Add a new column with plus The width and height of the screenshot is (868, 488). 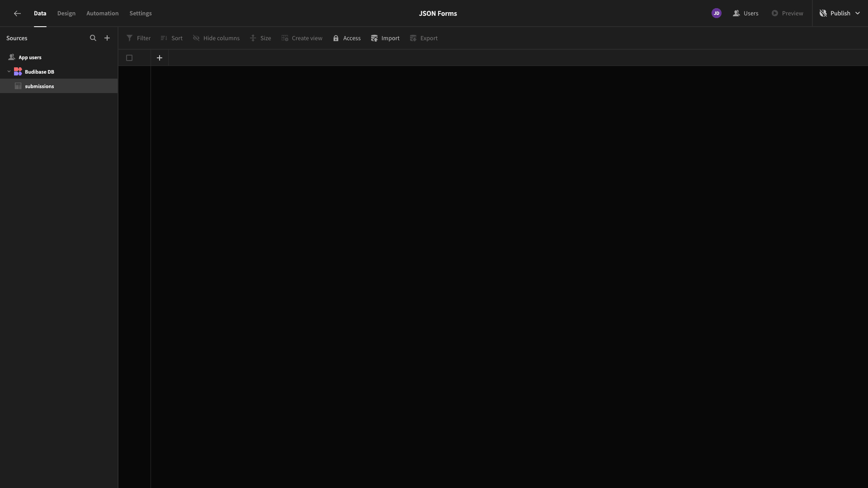(160, 58)
